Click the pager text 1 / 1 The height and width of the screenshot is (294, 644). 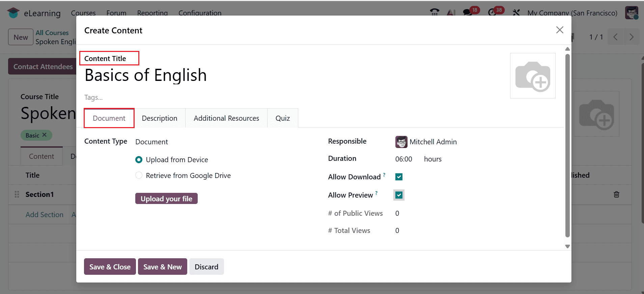pos(596,37)
